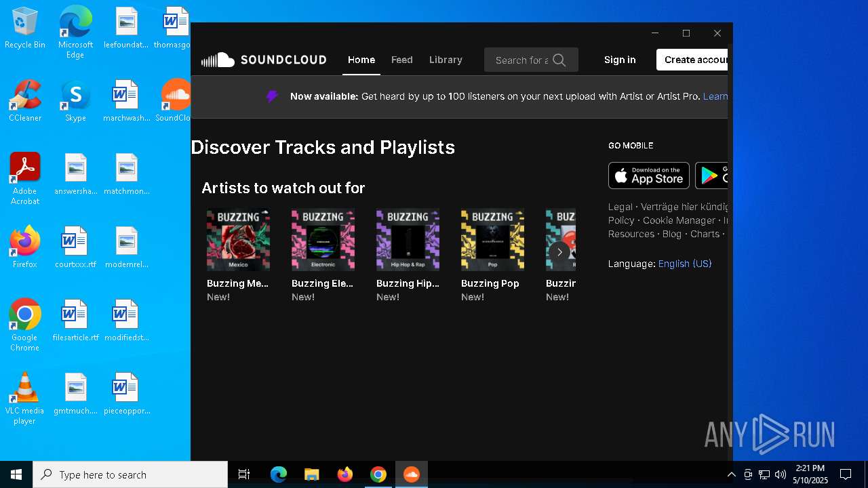868x488 pixels.
Task: Open the volume control in system tray
Action: pos(781,474)
